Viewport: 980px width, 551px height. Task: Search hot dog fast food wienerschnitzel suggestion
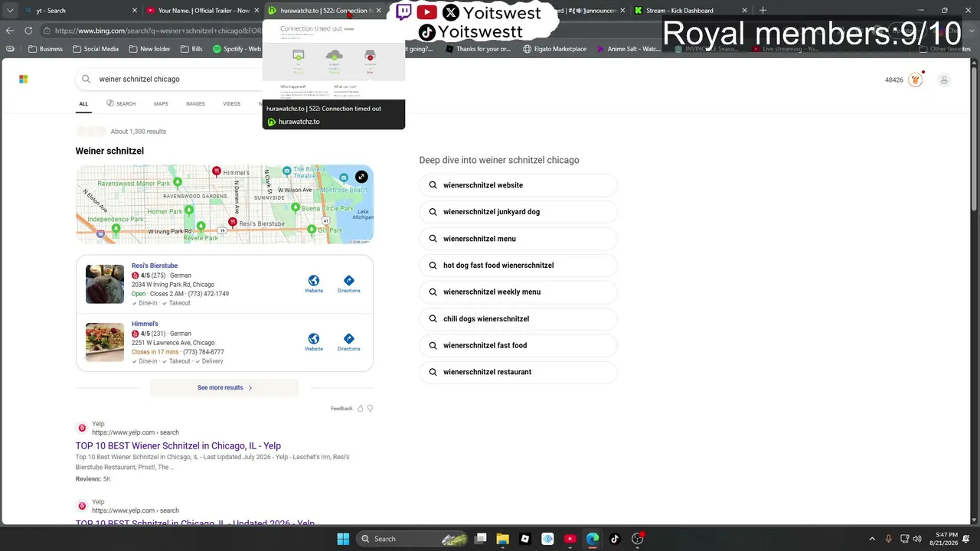[518, 266]
